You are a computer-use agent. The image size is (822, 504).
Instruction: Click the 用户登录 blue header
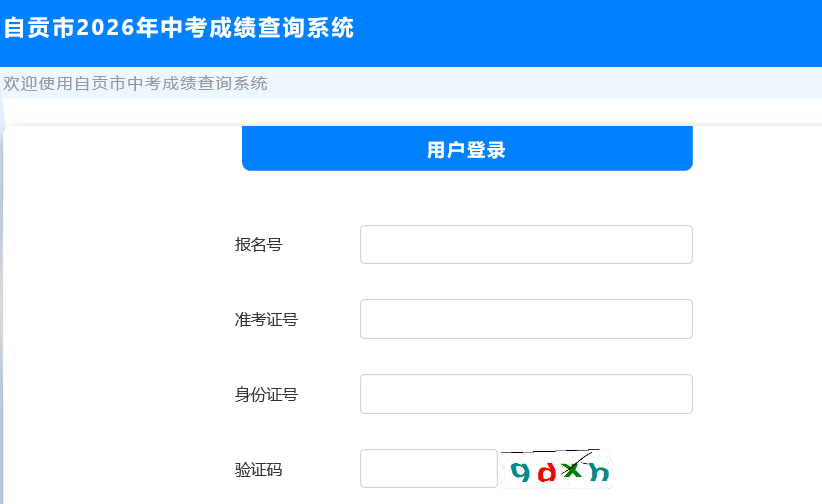click(x=467, y=148)
